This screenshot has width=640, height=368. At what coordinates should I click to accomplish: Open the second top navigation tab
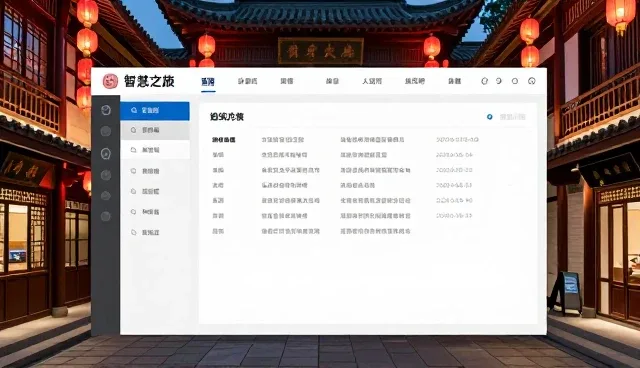247,81
